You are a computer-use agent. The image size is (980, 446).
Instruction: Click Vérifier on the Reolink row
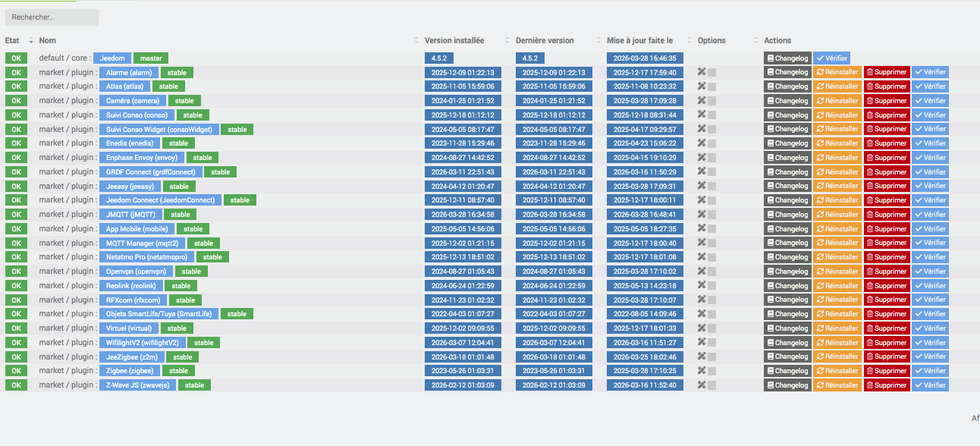tap(930, 285)
